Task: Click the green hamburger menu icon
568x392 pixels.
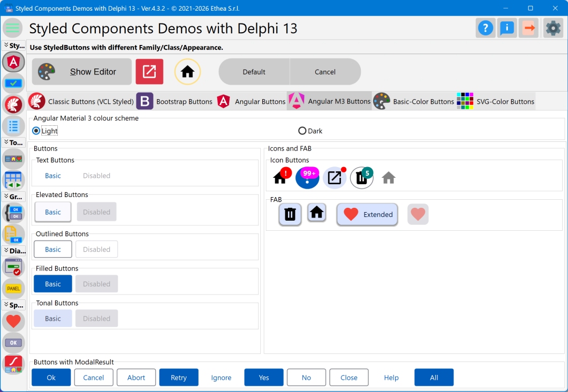Action: click(x=13, y=28)
